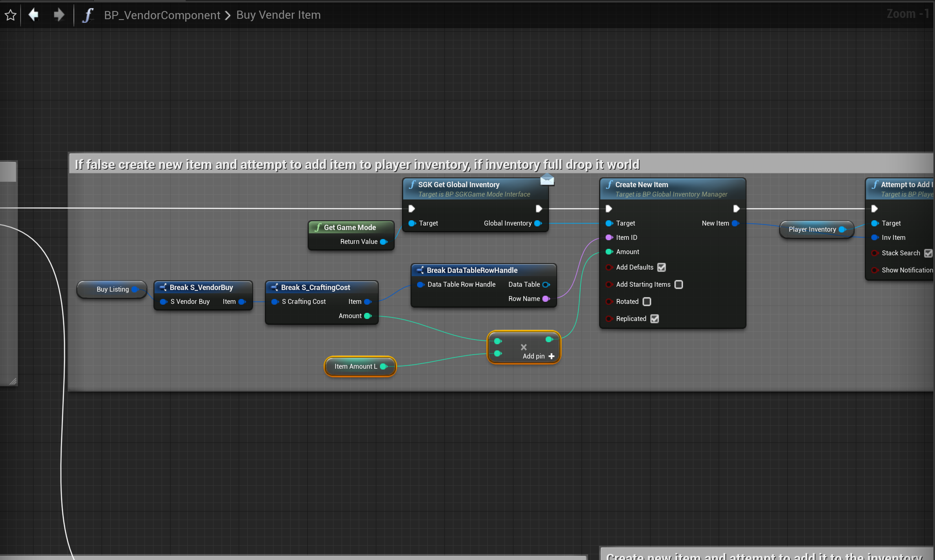The width and height of the screenshot is (935, 560).
Task: Check the Rotated checkbox
Action: 647,302
